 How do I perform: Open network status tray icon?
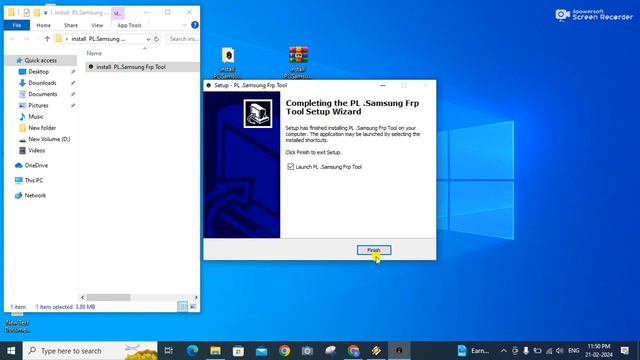click(549, 351)
